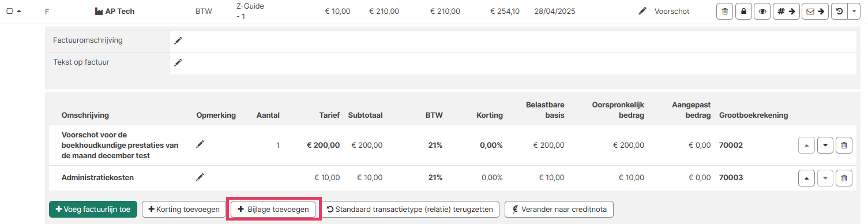Move Administratiekosten line up with arrow
This screenshot has height=224, width=868.
pos(806,178)
